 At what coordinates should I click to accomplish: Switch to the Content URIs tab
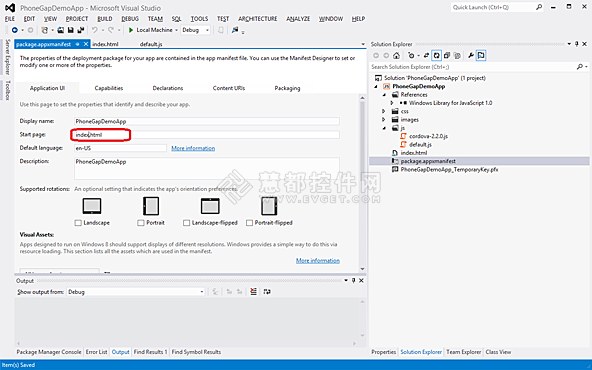229,88
